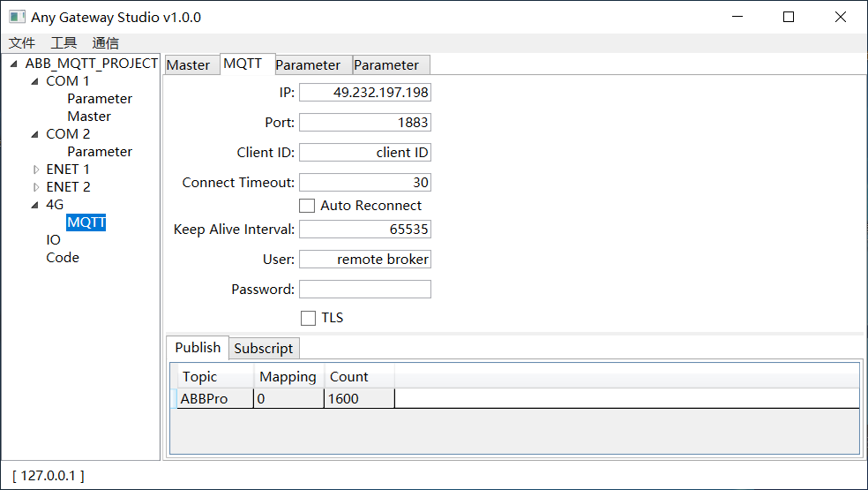Click the Keep Alive Interval field
The width and height of the screenshot is (868, 490).
[364, 230]
